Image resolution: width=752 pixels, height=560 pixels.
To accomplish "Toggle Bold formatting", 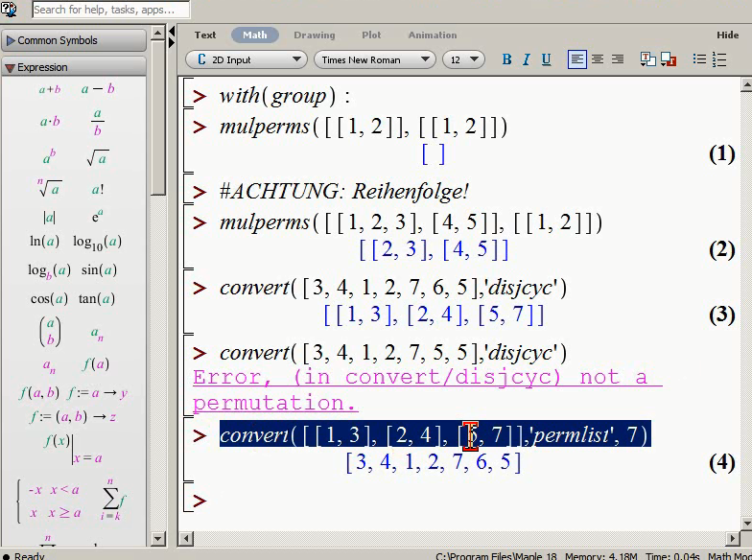I will 506,59.
